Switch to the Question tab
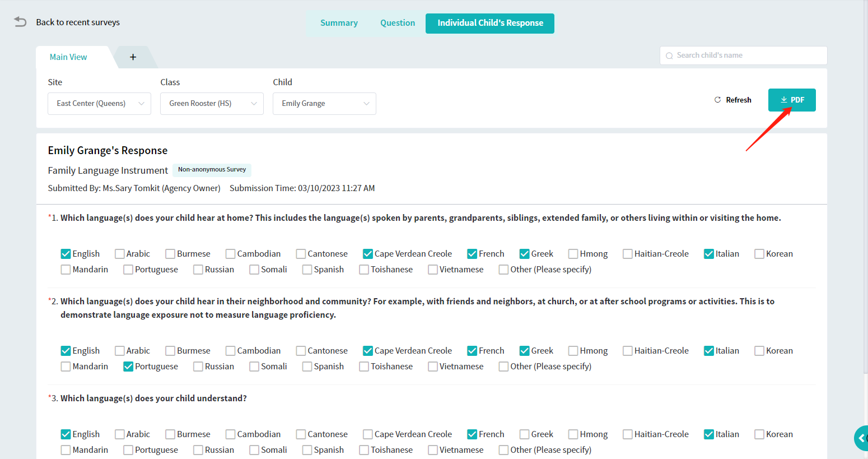The width and height of the screenshot is (868, 459). (x=398, y=23)
